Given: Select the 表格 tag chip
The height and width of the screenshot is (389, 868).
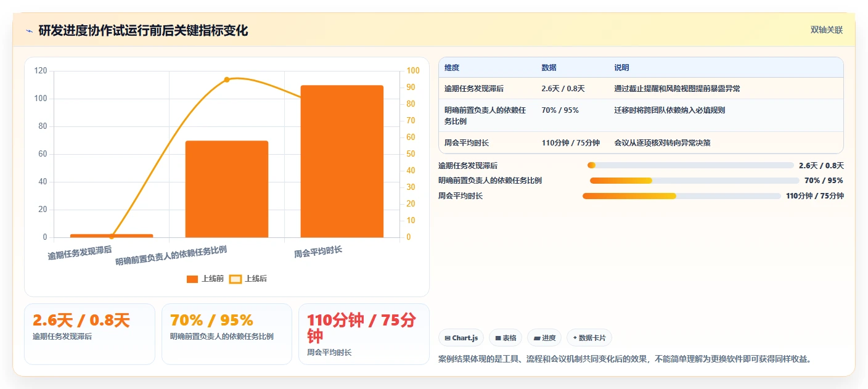Looking at the screenshot, I should [506, 338].
